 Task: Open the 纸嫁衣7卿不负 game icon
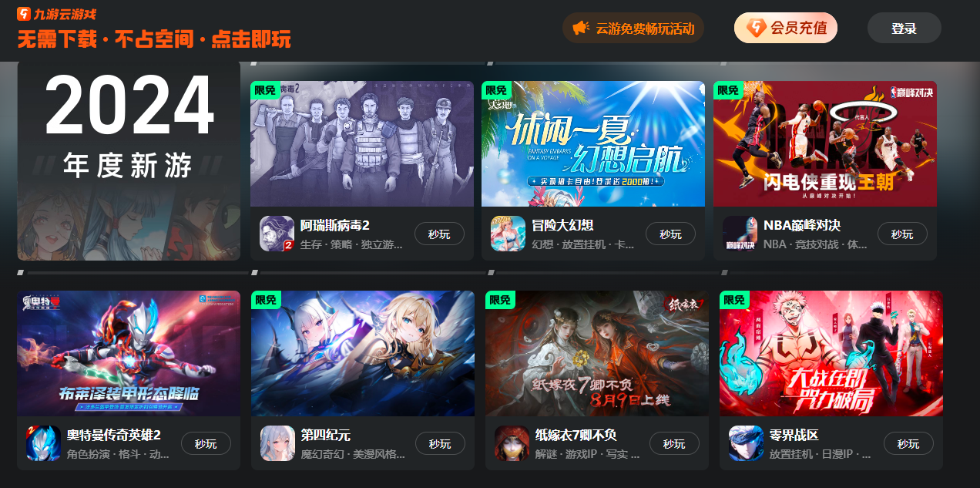point(512,443)
